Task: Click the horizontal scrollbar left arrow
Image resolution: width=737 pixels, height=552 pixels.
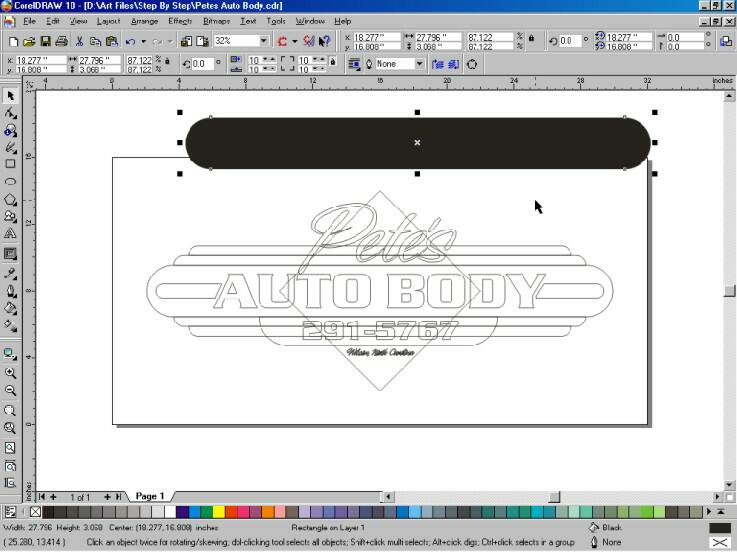Action: 388,497
